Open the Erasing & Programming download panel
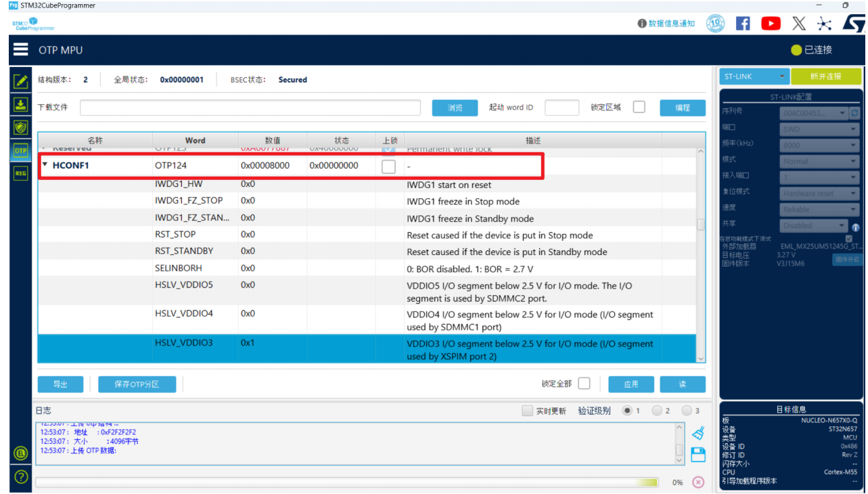This screenshot has height=494, width=868. click(20, 104)
